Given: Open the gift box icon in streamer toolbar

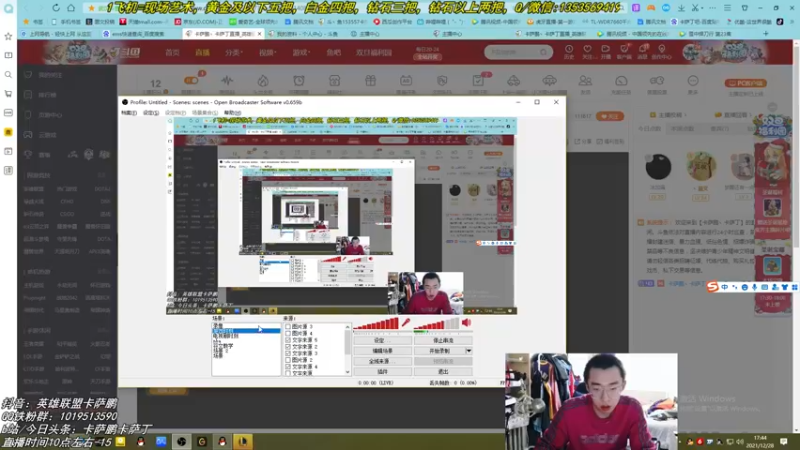Looking at the screenshot, I should [370, 82].
